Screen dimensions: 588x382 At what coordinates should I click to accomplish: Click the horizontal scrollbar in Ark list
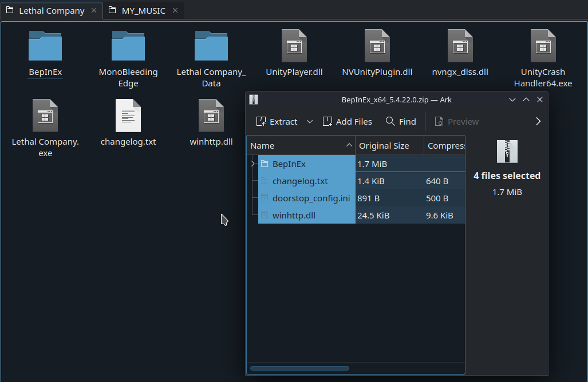[x=299, y=368]
